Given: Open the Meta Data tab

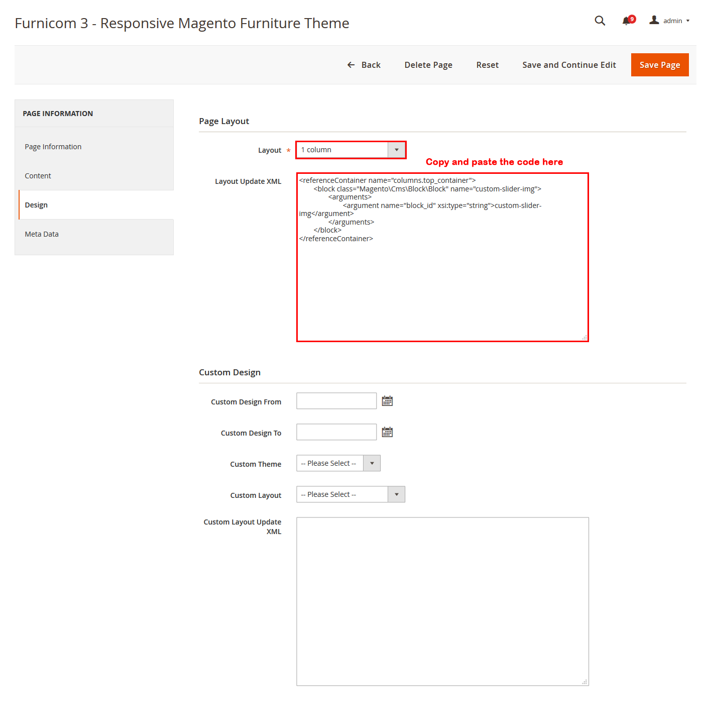Looking at the screenshot, I should (42, 234).
